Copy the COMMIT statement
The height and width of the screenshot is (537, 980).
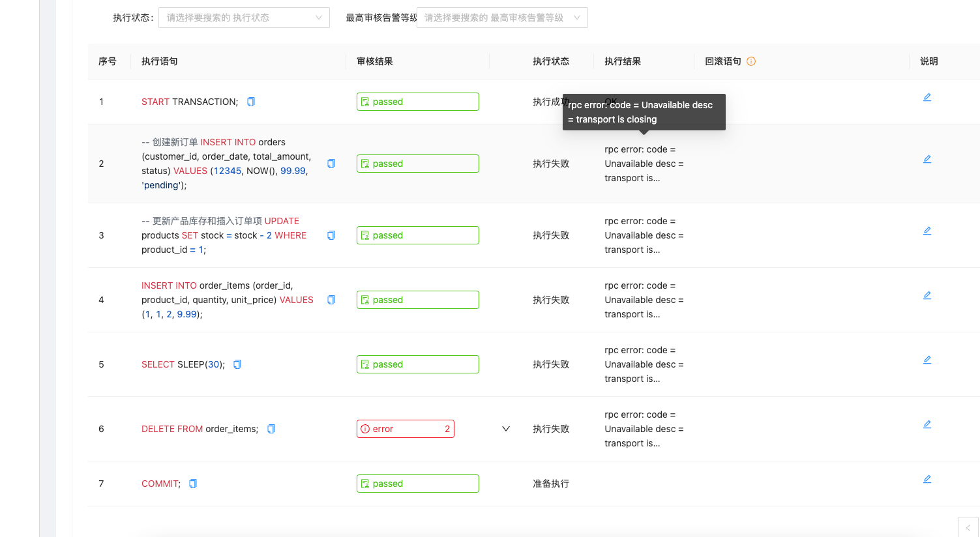pyautogui.click(x=192, y=484)
